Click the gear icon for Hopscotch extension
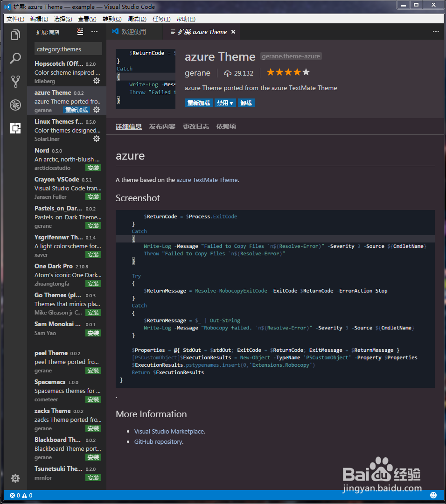Viewport: 446px width, 504px height. coord(97,81)
